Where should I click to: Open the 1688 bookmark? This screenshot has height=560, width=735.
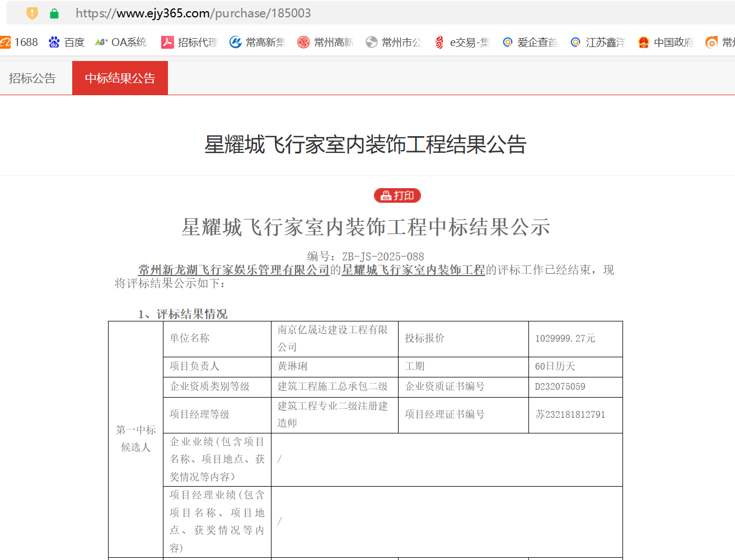(x=19, y=42)
